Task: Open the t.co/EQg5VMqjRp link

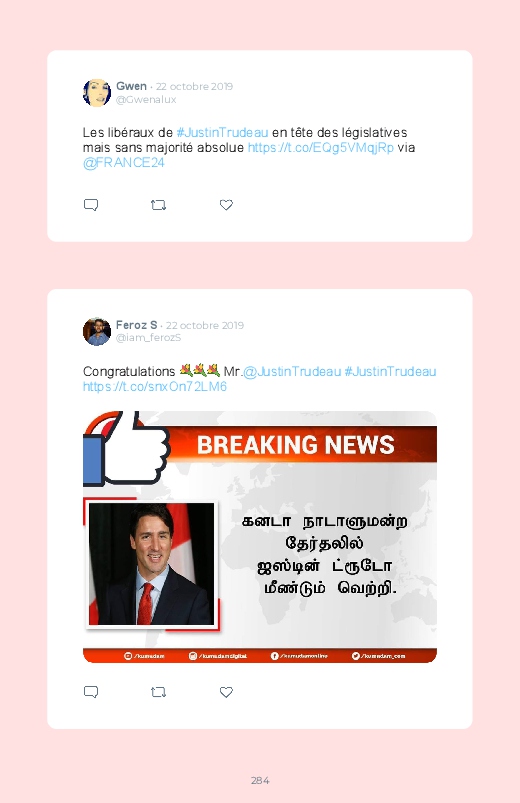Action: pos(321,147)
